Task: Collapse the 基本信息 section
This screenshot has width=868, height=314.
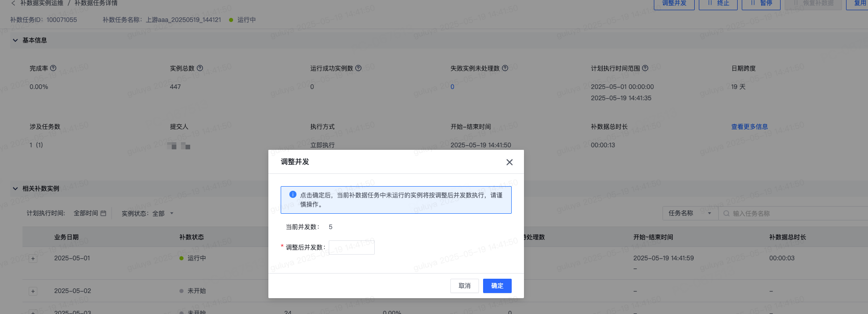Action: pos(15,40)
